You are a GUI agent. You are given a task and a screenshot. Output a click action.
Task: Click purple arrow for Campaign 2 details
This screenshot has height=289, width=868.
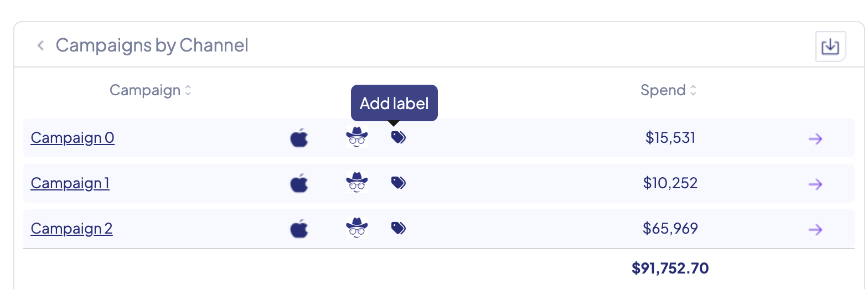click(815, 229)
